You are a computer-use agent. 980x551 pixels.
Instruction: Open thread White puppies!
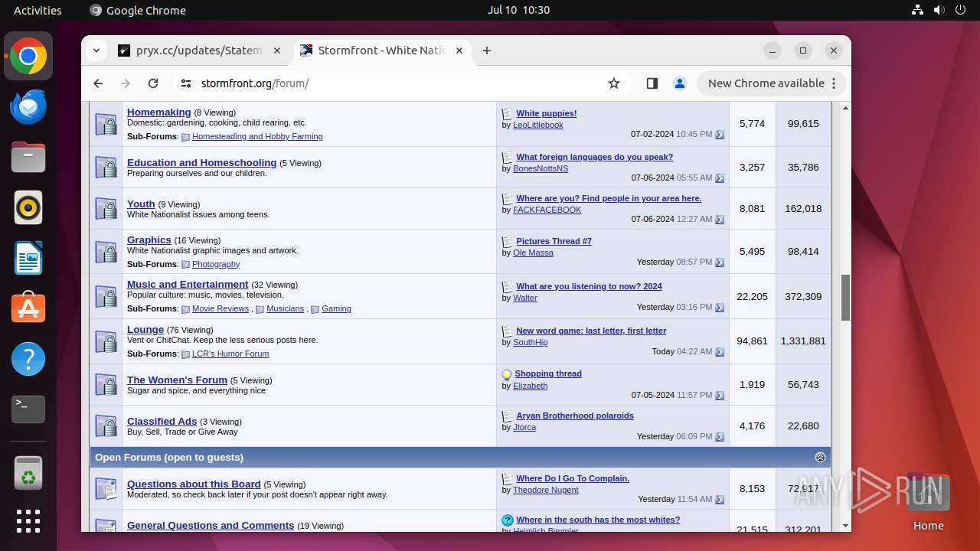tap(547, 113)
